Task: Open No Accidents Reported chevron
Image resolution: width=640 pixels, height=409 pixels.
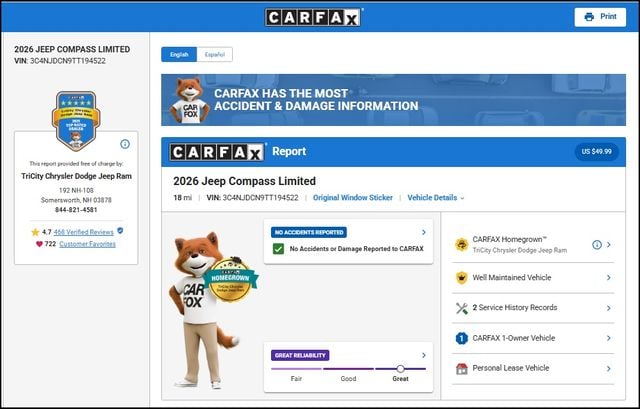Action: tap(424, 232)
